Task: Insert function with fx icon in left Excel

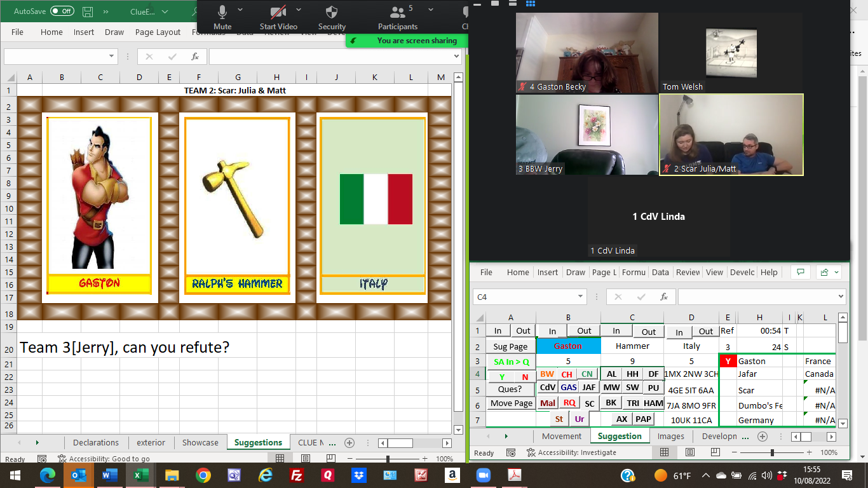Action: click(195, 56)
